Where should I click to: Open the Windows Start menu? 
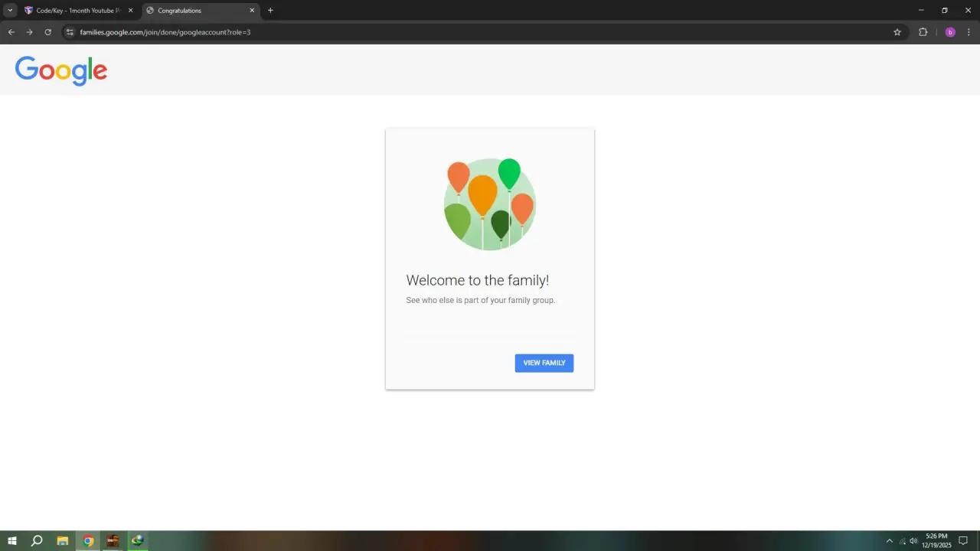pyautogui.click(x=12, y=541)
